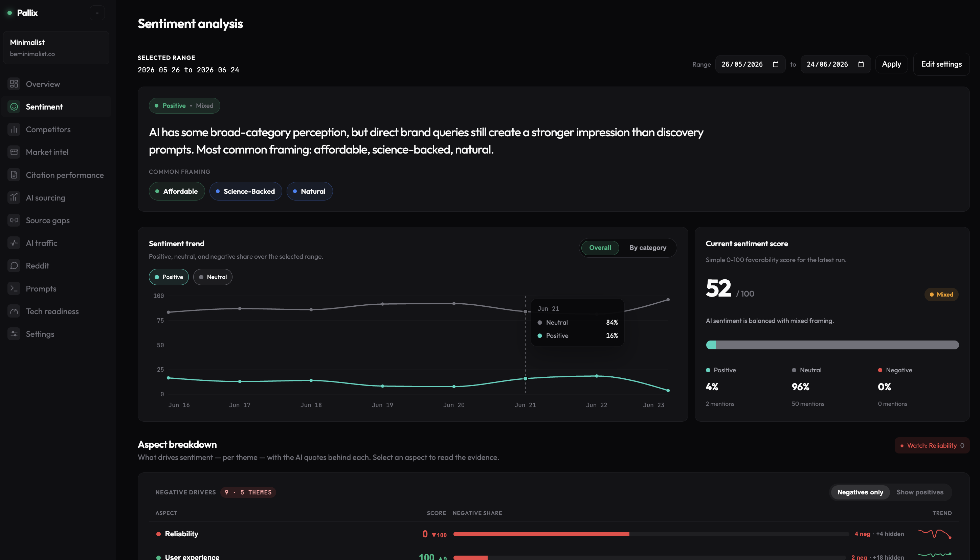Click the sentiment share progress bar
The image size is (980, 560).
pos(832,345)
